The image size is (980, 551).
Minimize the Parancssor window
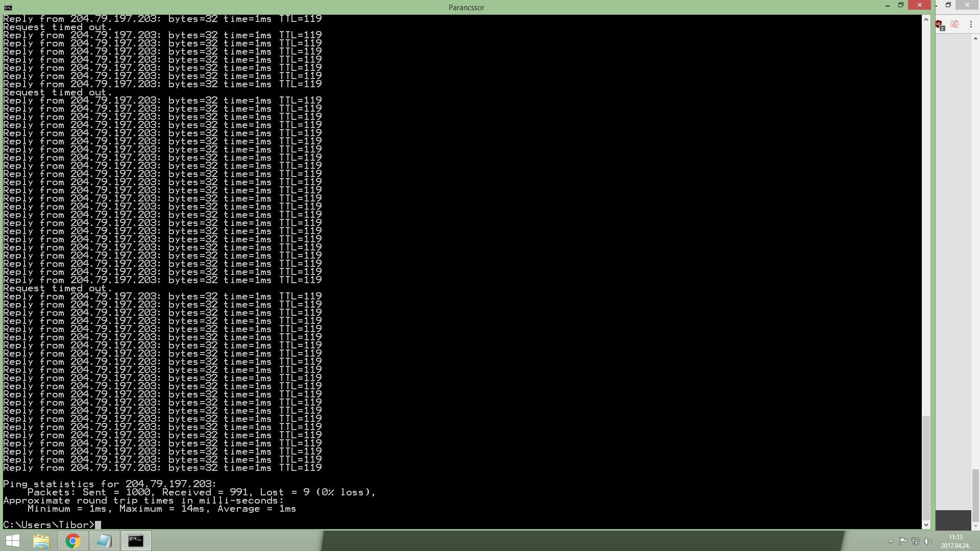[887, 5]
